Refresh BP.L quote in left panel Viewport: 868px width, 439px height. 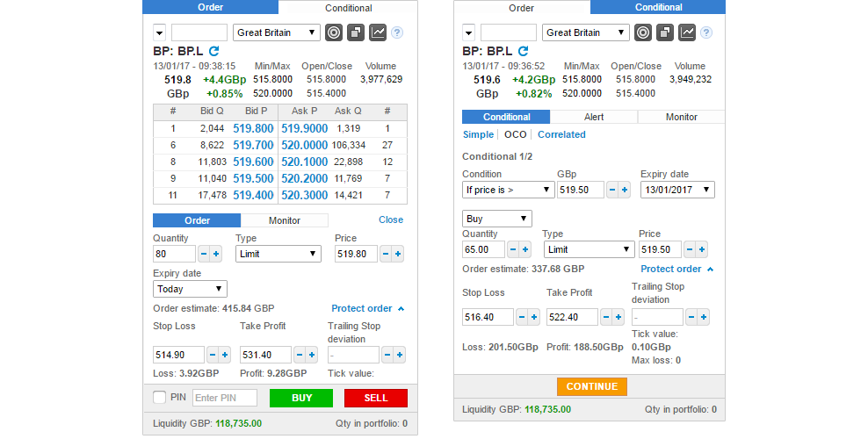click(214, 52)
